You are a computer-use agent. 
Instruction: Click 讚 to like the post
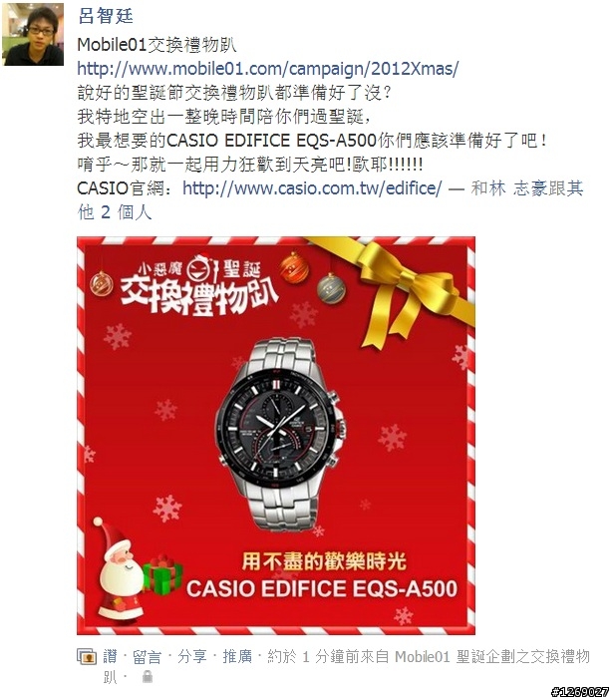[111, 657]
